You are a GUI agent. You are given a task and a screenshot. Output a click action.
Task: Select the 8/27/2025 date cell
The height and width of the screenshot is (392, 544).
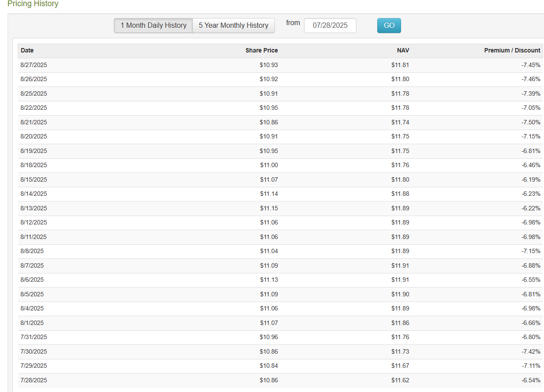click(x=34, y=65)
